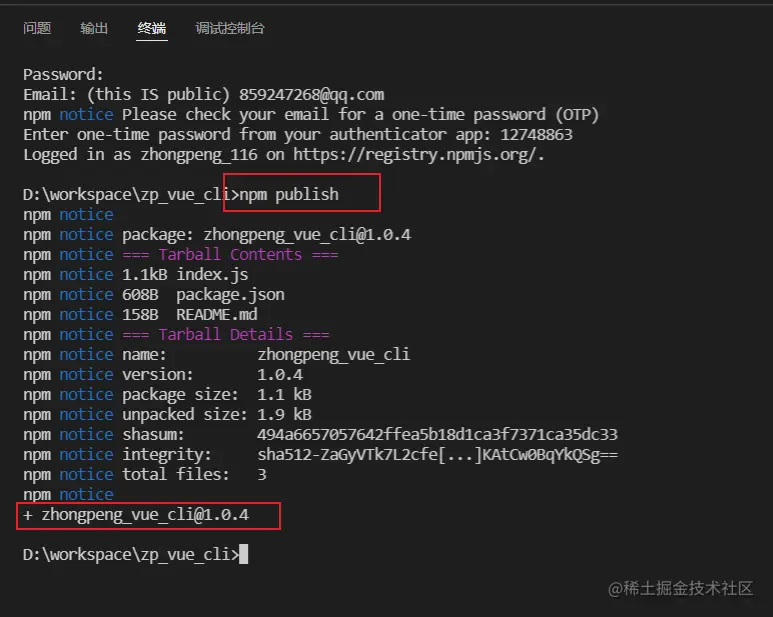Click the final terminal prompt cursor

(244, 554)
